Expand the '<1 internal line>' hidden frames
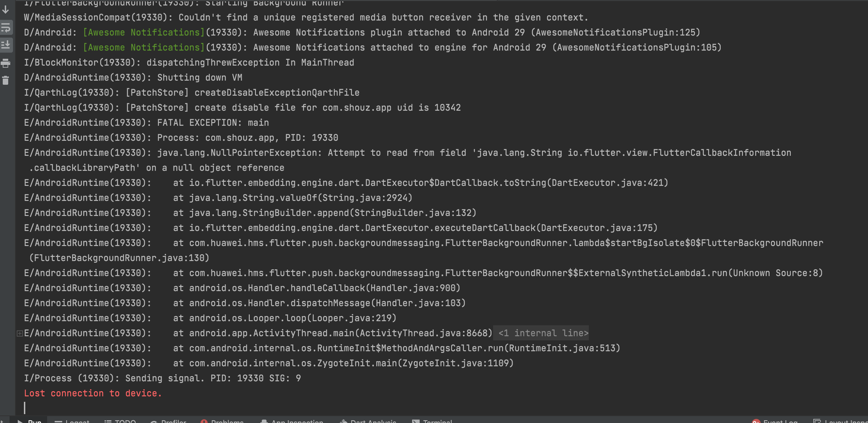The width and height of the screenshot is (868, 423). (x=542, y=333)
